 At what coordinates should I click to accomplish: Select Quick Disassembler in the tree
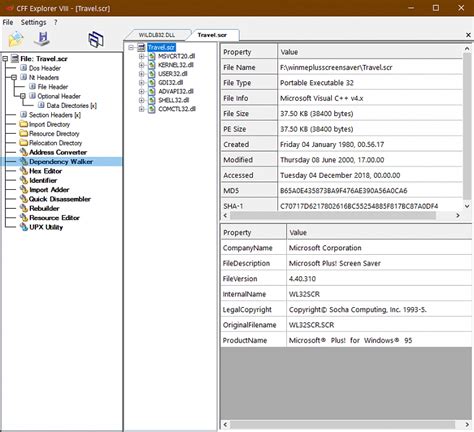coord(60,199)
